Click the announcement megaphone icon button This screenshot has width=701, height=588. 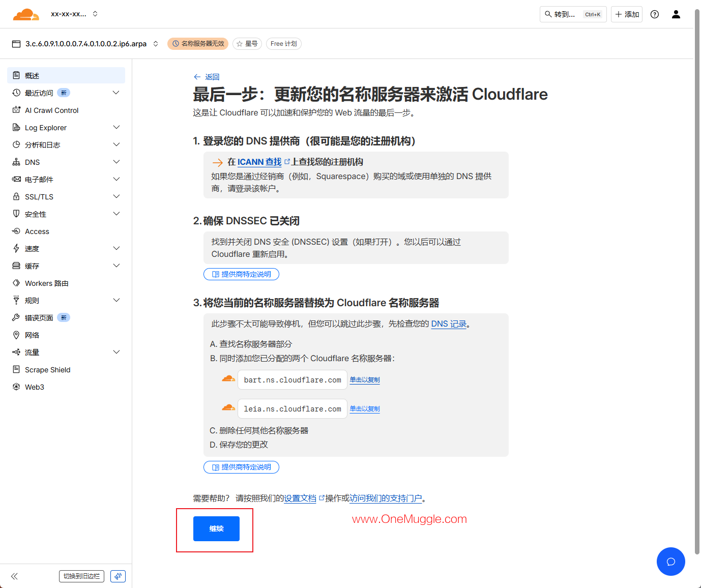[x=118, y=576]
